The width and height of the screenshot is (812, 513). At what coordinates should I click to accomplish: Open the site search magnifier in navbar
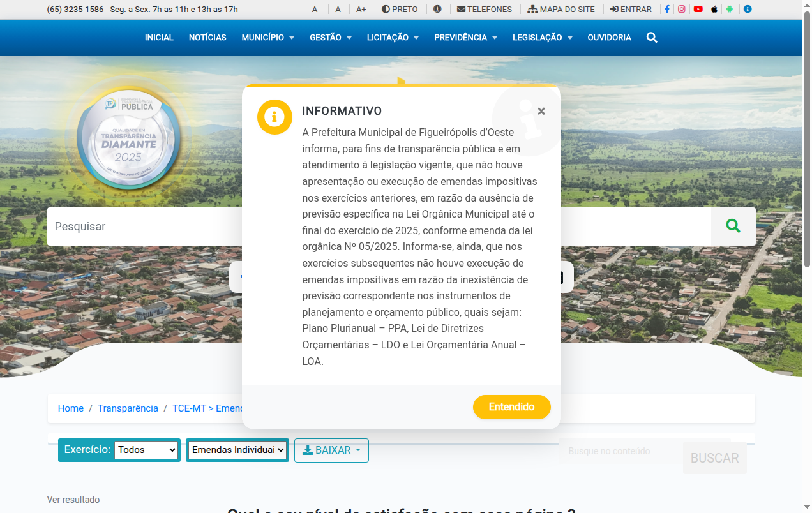tap(652, 38)
